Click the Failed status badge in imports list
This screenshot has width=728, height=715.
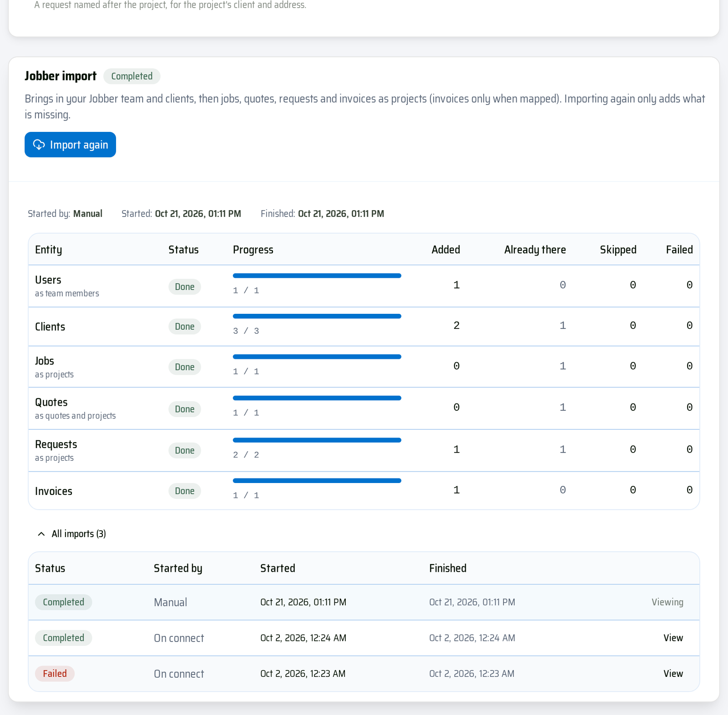pos(55,674)
